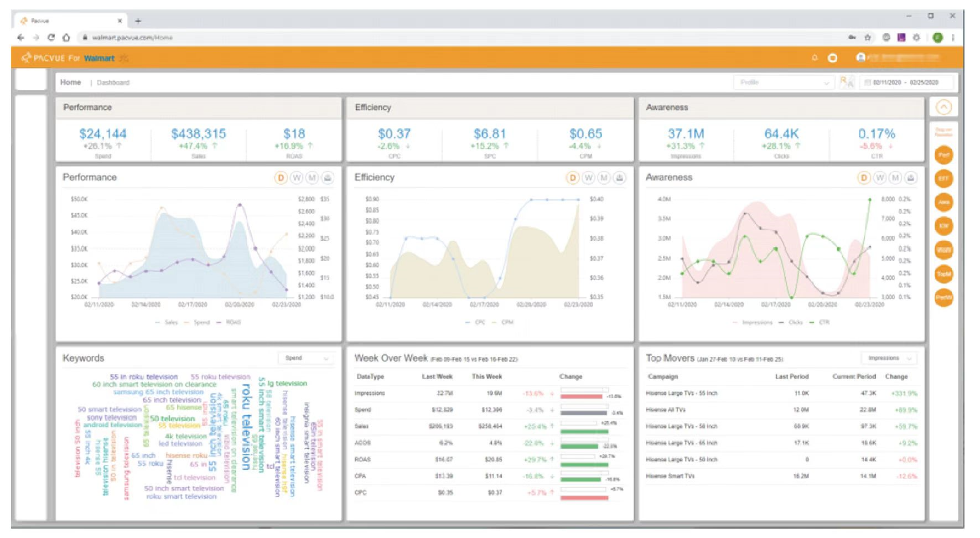Switch Performance chart to weekly (W) view
The image size is (980, 538).
coord(297,178)
